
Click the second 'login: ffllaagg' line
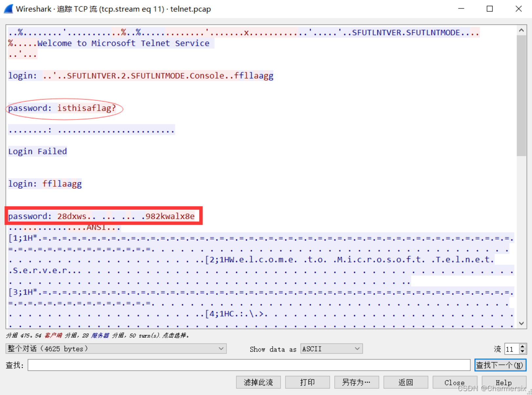pyautogui.click(x=45, y=184)
